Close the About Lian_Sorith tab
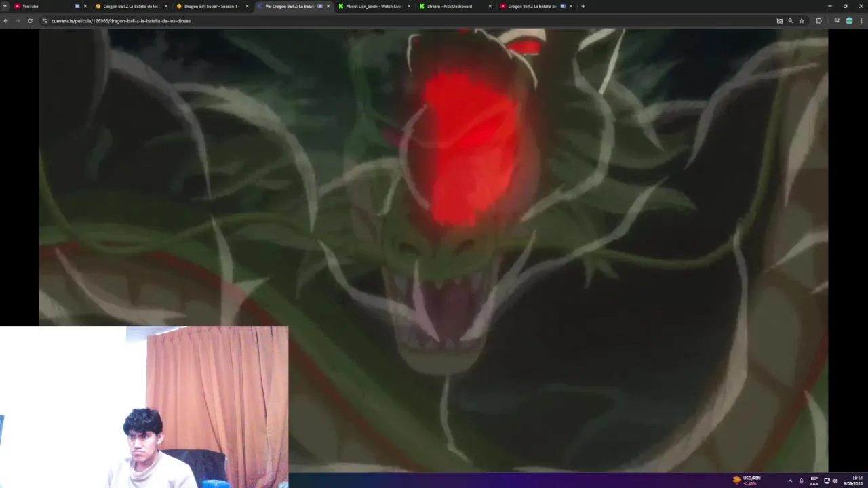 coord(409,6)
